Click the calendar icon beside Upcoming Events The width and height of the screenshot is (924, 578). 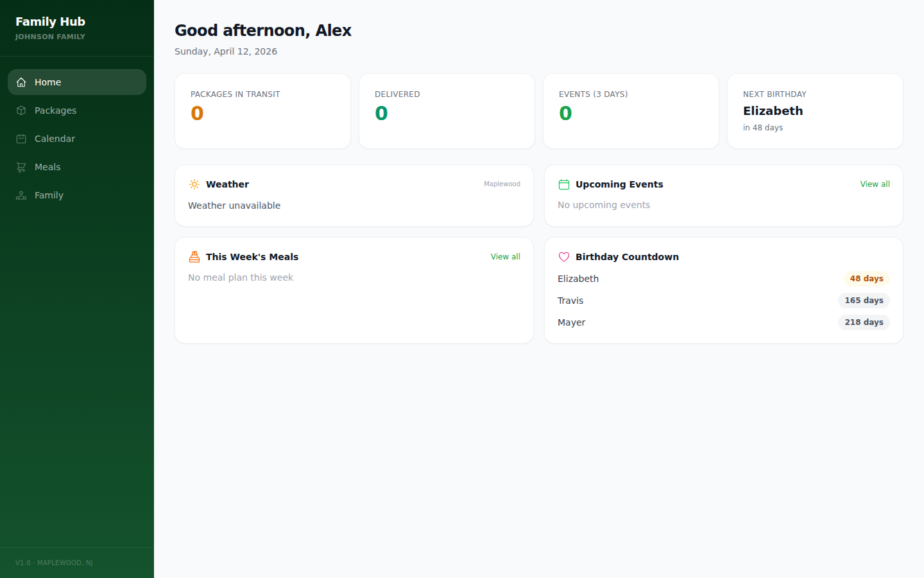(564, 184)
